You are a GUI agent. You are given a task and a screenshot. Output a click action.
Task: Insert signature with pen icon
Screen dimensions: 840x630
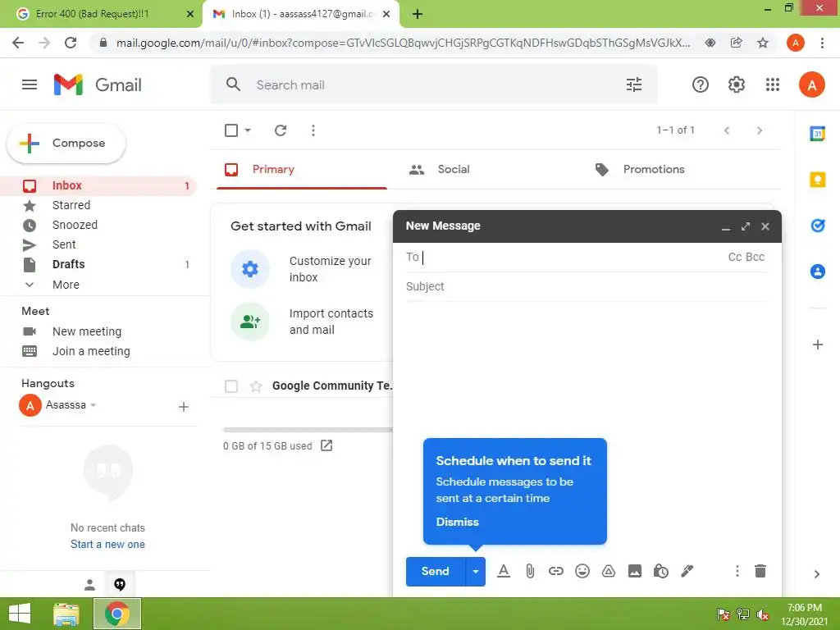687,571
